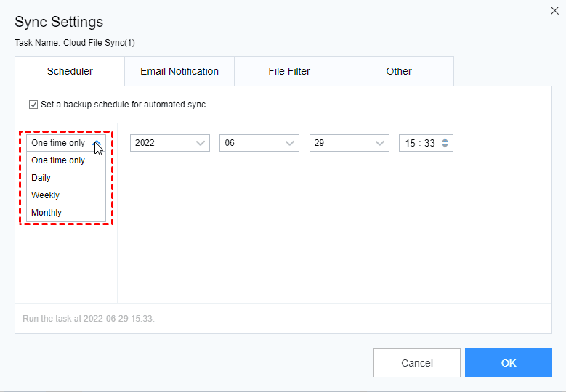
Task: Click the minute value 33 field
Action: pyautogui.click(x=429, y=143)
